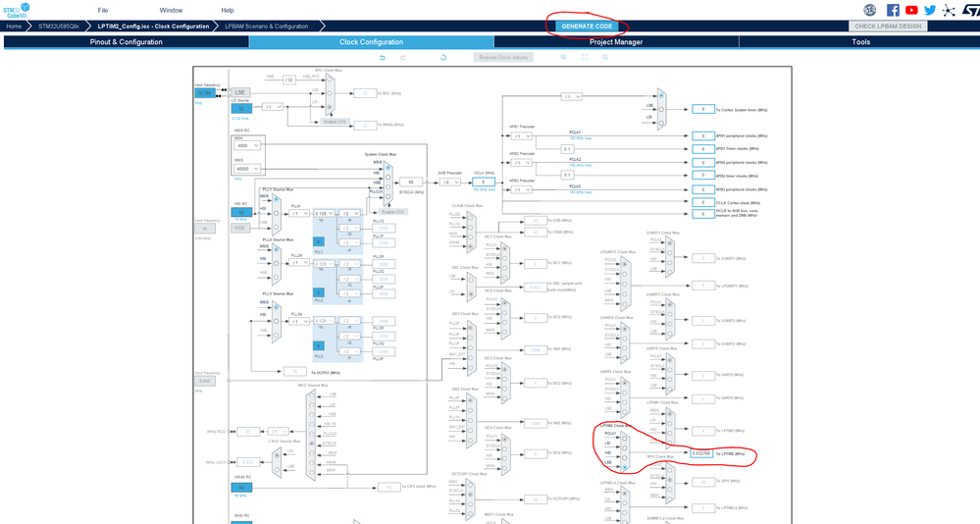Open the LSI Source divider dropdown

[x=273, y=107]
